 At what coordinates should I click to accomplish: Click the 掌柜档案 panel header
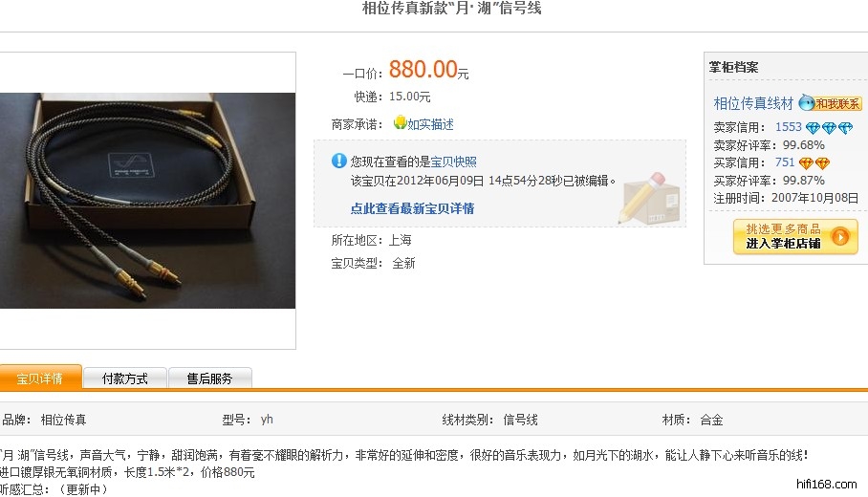[733, 68]
